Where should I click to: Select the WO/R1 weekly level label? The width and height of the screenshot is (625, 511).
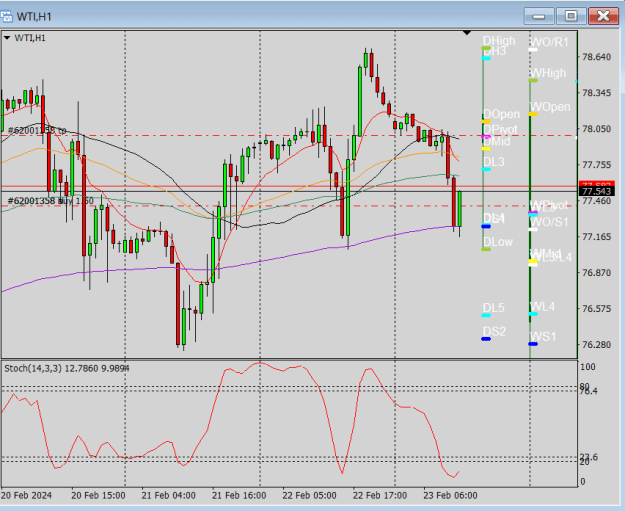(x=549, y=42)
